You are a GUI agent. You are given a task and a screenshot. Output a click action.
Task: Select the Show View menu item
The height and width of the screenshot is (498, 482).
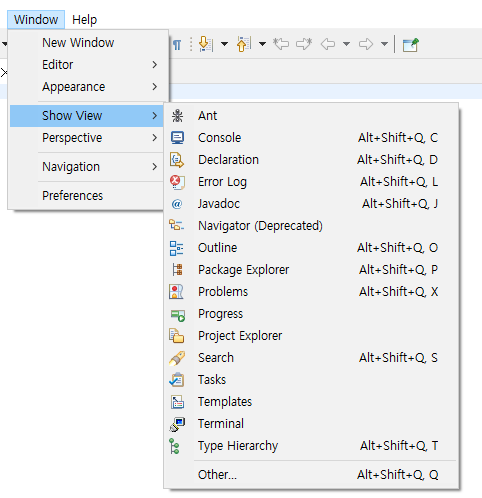(x=87, y=116)
